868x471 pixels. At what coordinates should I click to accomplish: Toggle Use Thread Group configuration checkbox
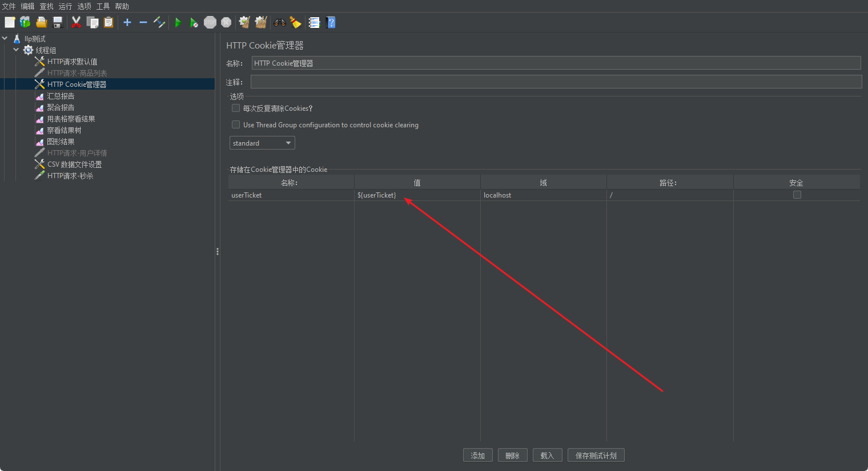236,124
